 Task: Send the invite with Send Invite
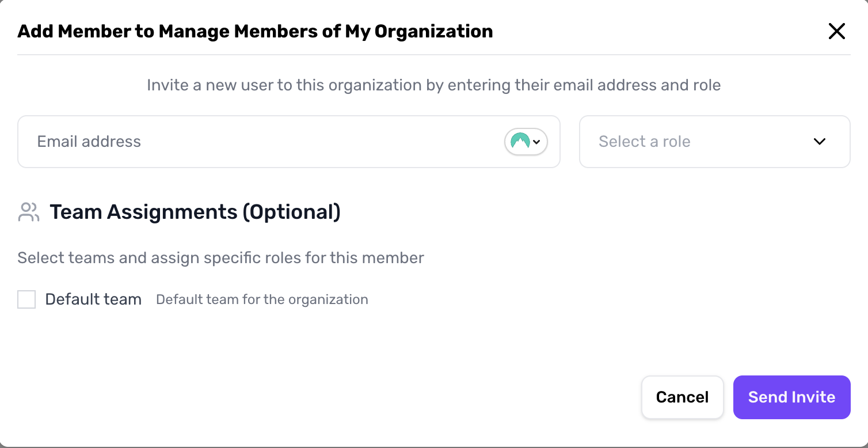pos(791,397)
